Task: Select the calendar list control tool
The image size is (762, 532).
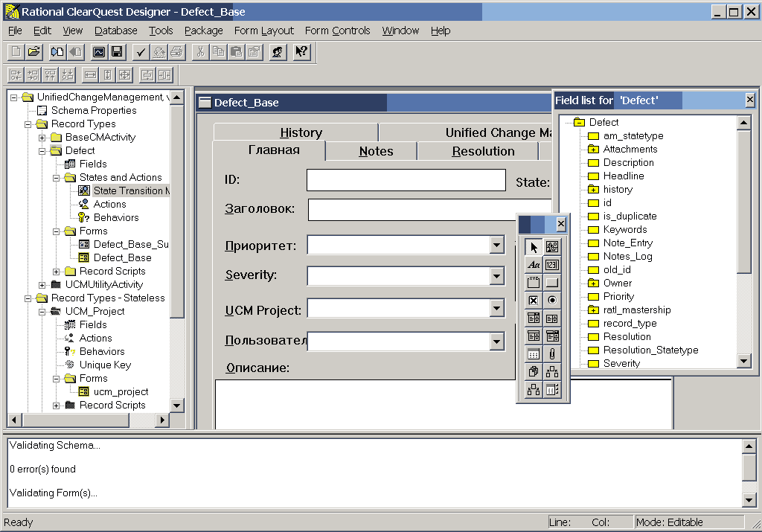Action: [534, 353]
